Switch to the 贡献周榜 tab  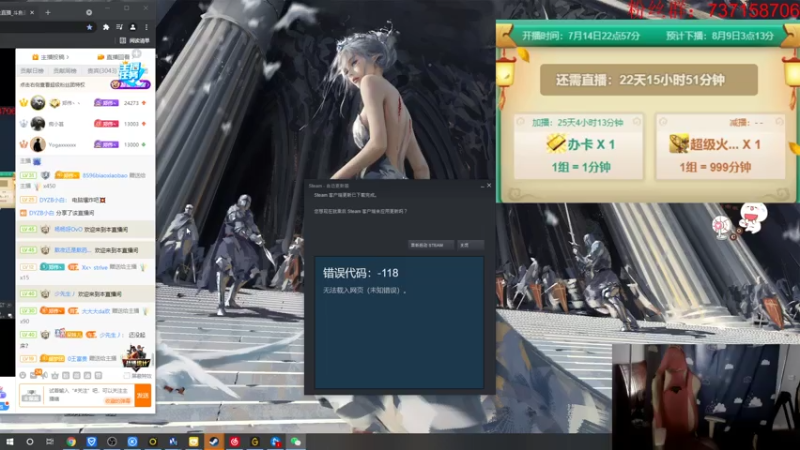(x=65, y=70)
